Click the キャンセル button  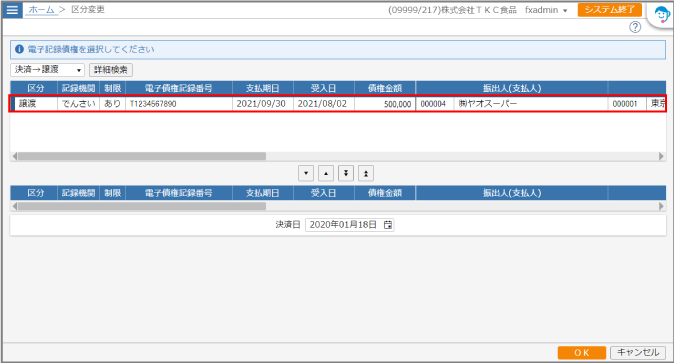[638, 353]
